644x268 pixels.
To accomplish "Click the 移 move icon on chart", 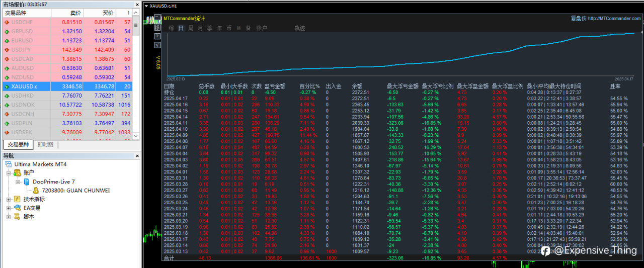I will point(157,28).
